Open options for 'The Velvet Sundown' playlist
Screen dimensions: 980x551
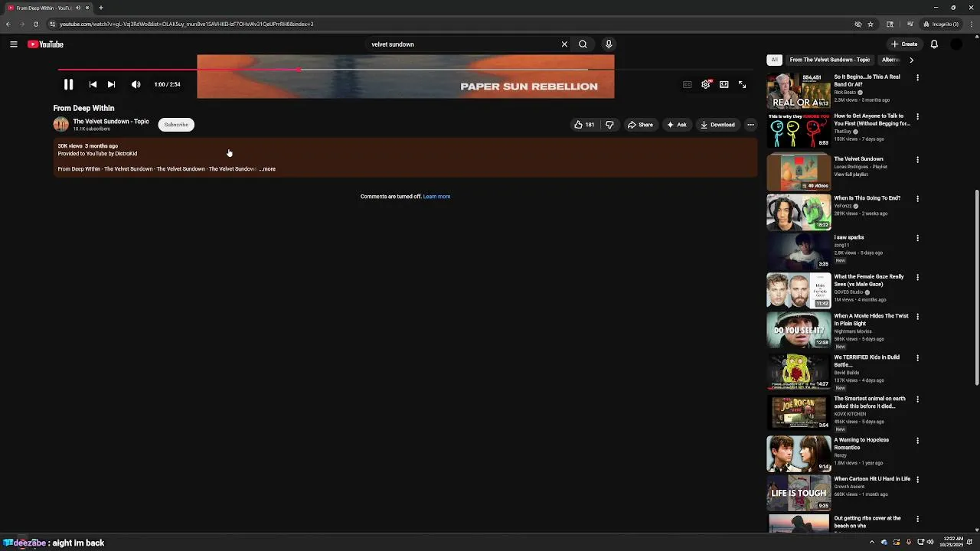coord(917,160)
